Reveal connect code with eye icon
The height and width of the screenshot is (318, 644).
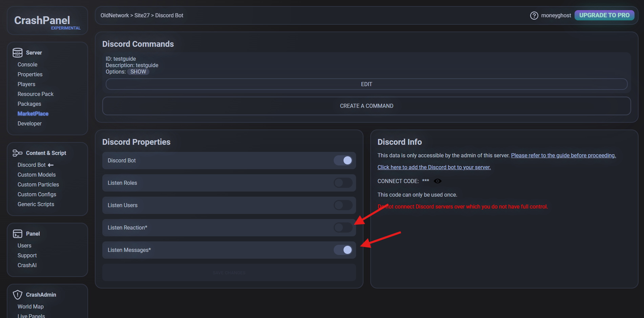438,181
